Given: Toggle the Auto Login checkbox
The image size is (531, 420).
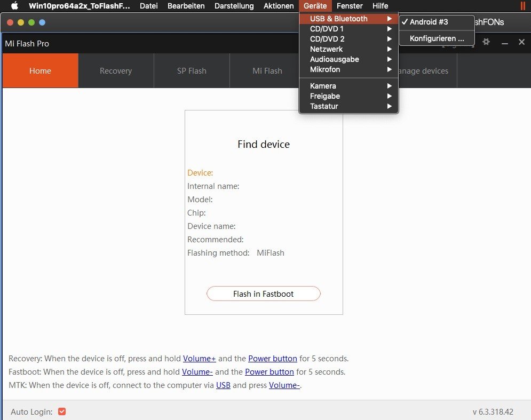Looking at the screenshot, I should 61,411.
